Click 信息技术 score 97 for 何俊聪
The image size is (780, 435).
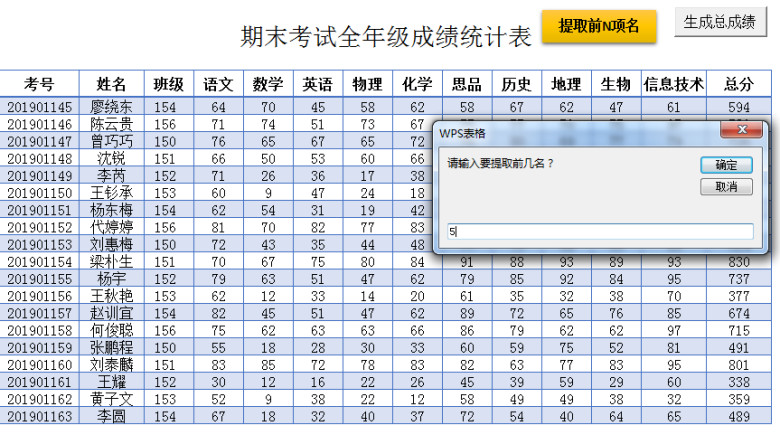tap(674, 330)
